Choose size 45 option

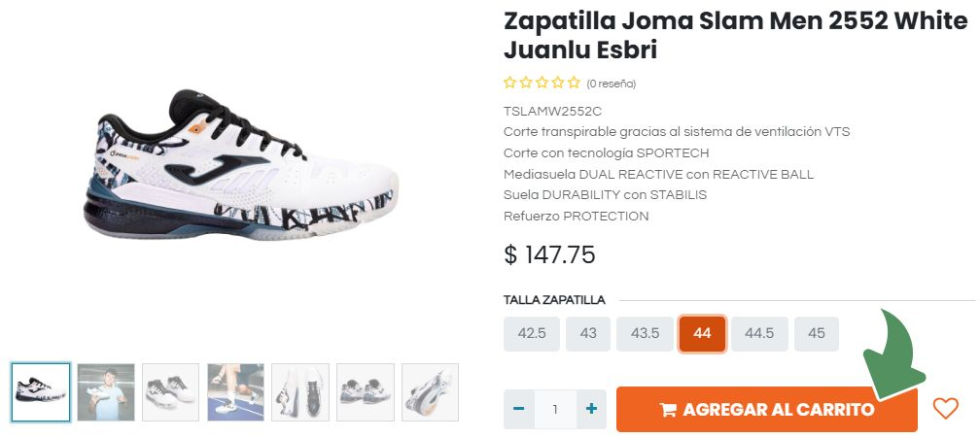pyautogui.click(x=817, y=334)
